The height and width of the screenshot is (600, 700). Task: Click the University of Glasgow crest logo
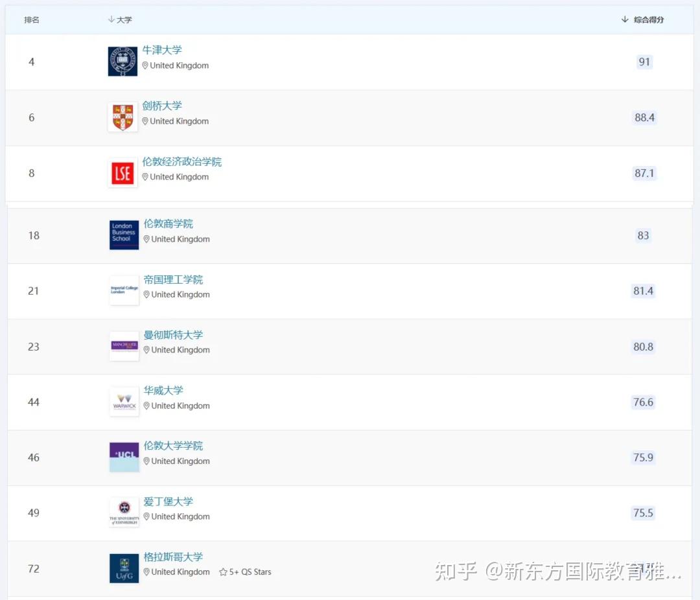pos(123,568)
